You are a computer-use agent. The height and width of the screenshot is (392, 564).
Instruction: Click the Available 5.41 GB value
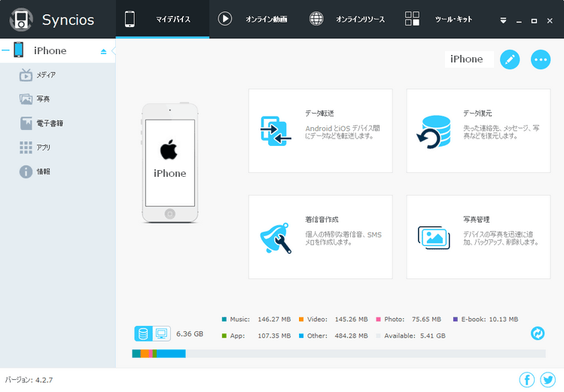click(x=433, y=336)
